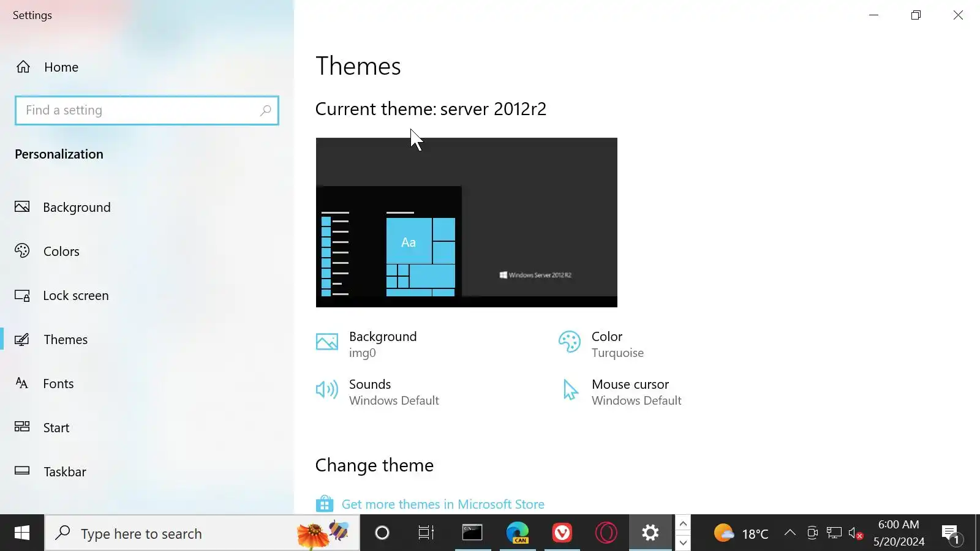This screenshot has height=551, width=980.
Task: Open the Fonts settings page
Action: pos(147,383)
